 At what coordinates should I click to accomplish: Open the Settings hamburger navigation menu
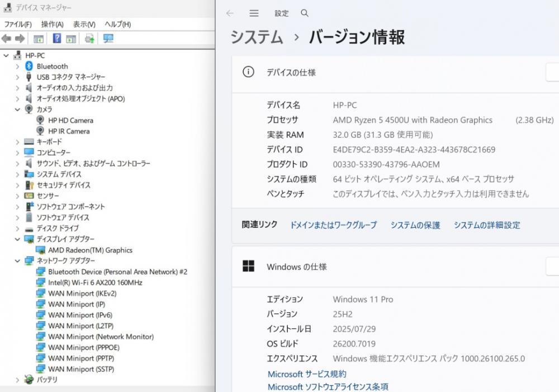[x=254, y=13]
